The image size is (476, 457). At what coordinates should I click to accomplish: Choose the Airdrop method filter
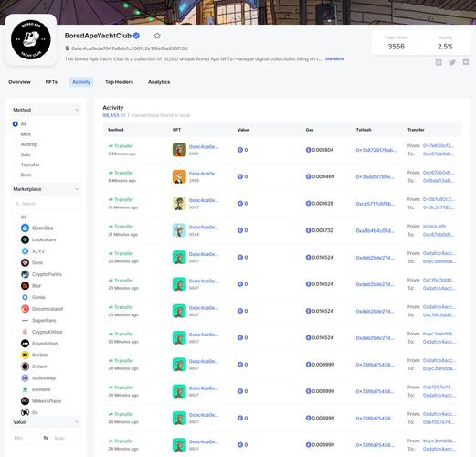(29, 144)
